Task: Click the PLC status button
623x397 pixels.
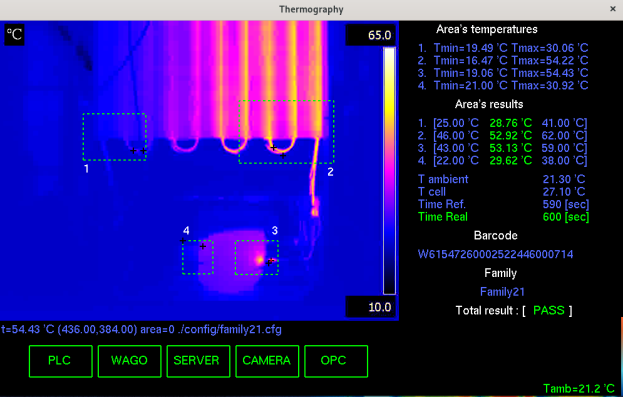Action: click(x=61, y=361)
